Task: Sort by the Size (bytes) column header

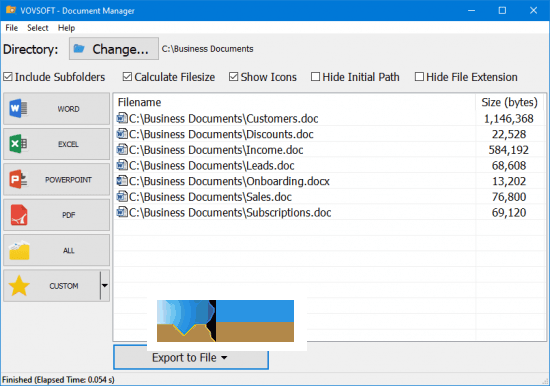Action: pos(510,102)
